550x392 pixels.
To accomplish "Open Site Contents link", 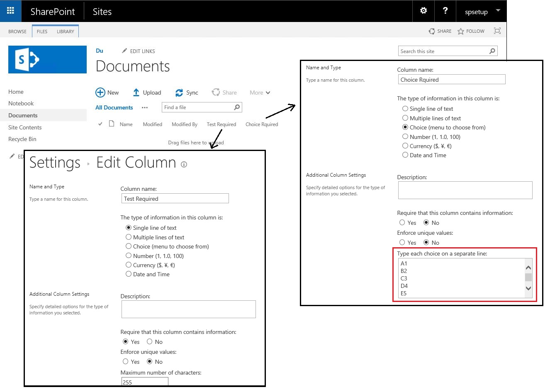I will 25,127.
